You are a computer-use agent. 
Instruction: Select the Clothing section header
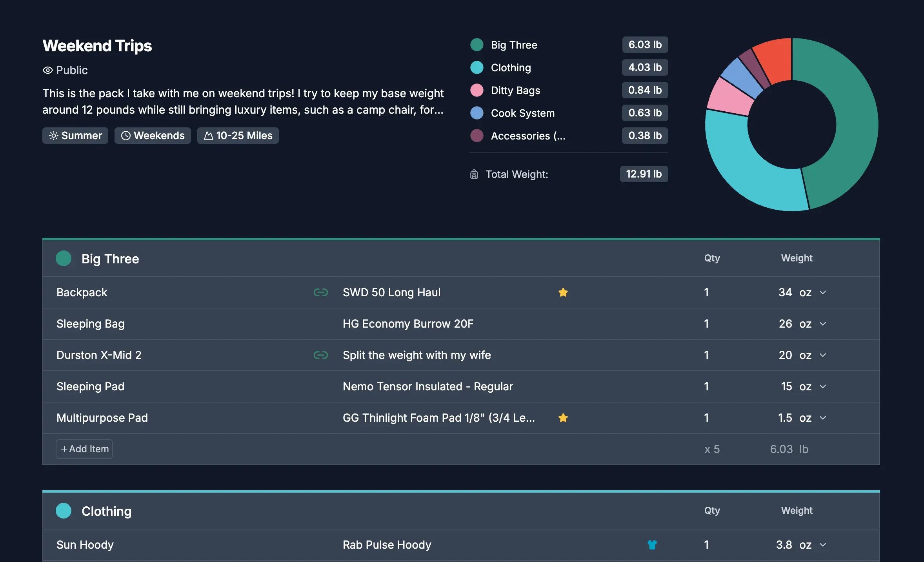click(106, 511)
